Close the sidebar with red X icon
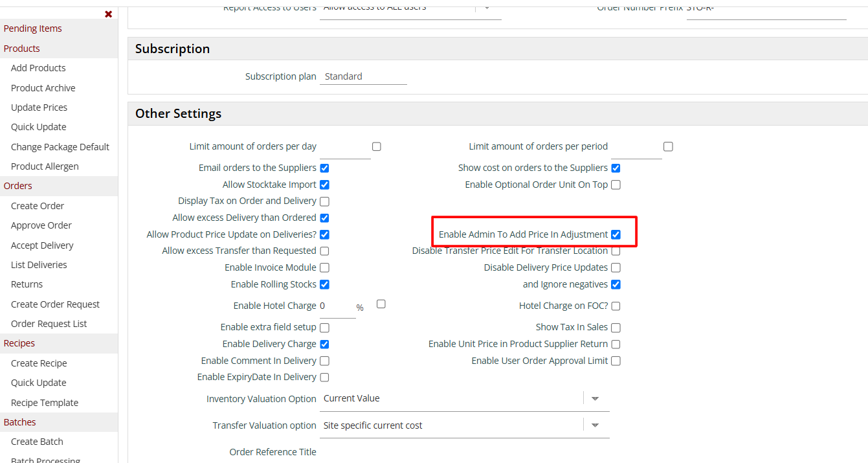This screenshot has width=868, height=463. [x=108, y=14]
